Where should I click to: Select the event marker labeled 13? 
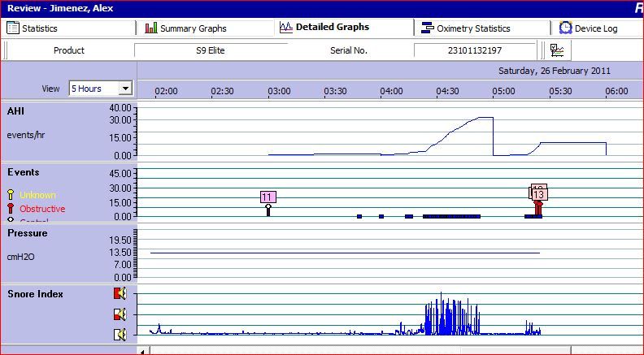coord(539,194)
